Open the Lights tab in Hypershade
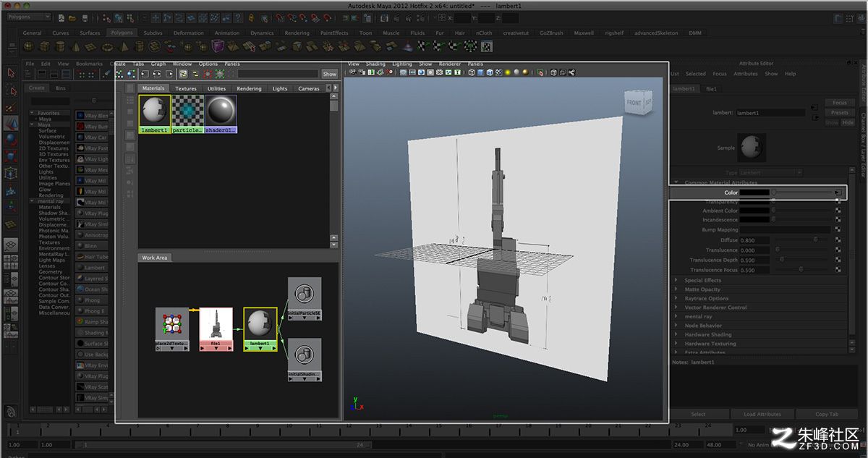 pyautogui.click(x=280, y=88)
